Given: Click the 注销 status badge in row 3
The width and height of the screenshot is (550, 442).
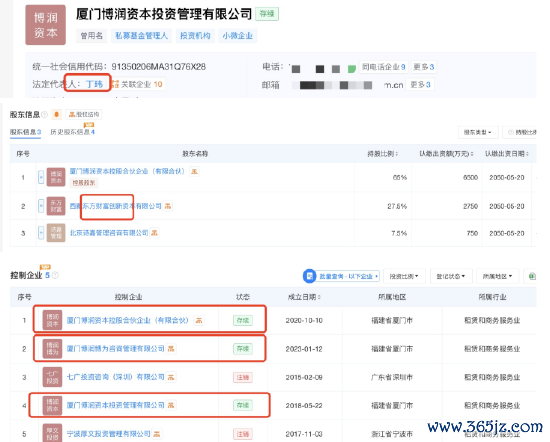Looking at the screenshot, I should [243, 377].
